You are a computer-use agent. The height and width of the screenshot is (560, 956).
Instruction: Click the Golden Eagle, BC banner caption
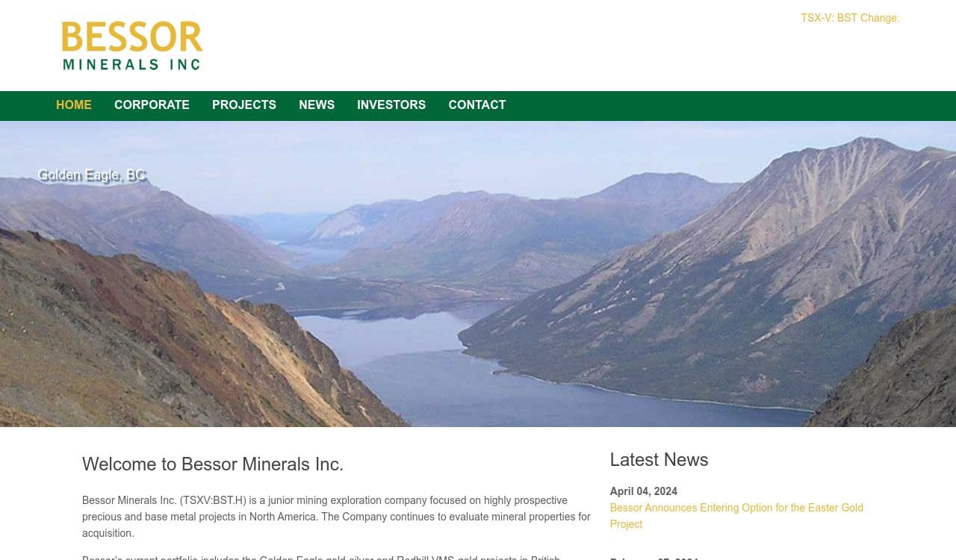tap(92, 175)
